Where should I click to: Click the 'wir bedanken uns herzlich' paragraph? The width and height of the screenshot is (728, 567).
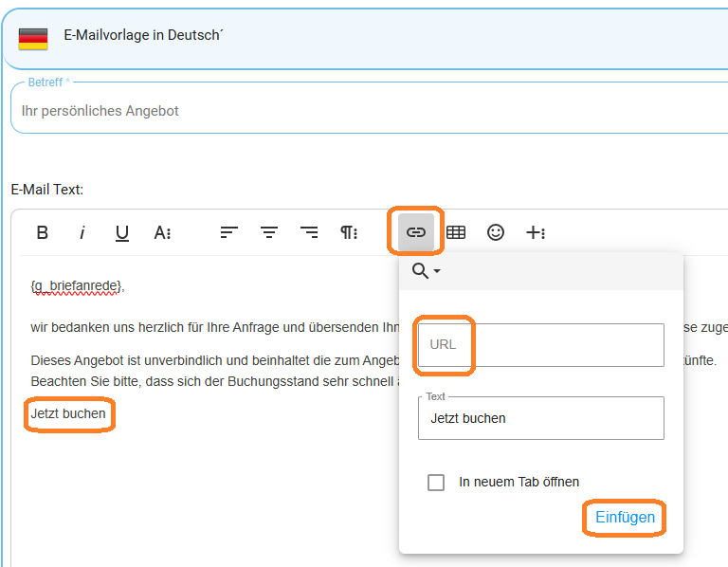pos(215,327)
